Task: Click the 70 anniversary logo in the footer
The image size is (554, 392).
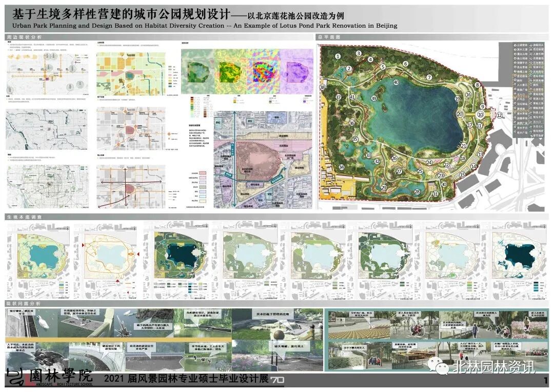Action: click(278, 380)
